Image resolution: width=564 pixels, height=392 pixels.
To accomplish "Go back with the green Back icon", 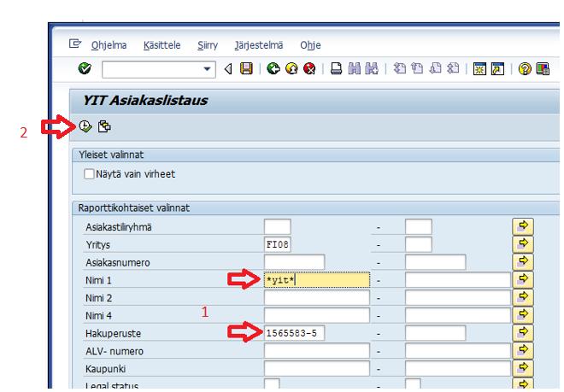I will (x=273, y=68).
